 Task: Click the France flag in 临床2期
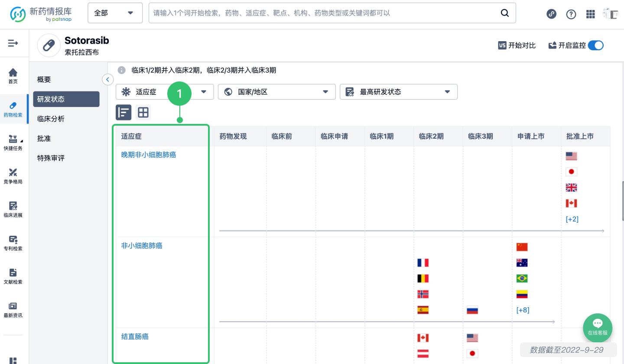click(x=423, y=263)
